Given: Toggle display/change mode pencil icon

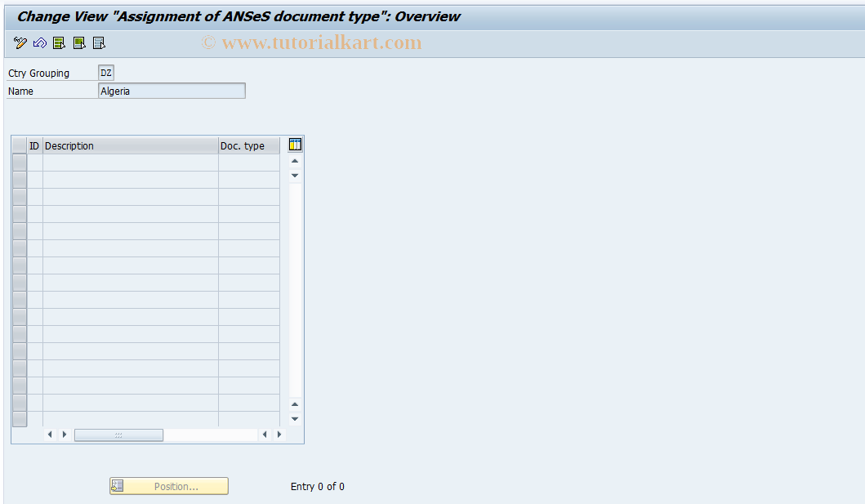Looking at the screenshot, I should point(20,43).
